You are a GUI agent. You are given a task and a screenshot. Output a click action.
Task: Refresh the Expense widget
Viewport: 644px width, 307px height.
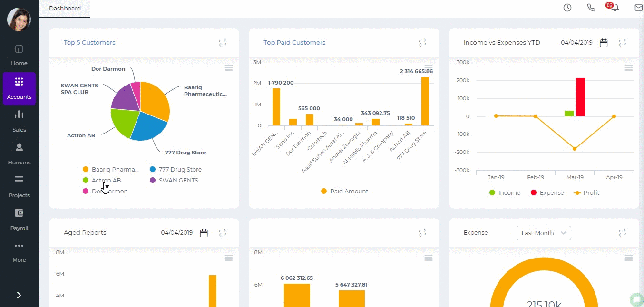[622, 233]
